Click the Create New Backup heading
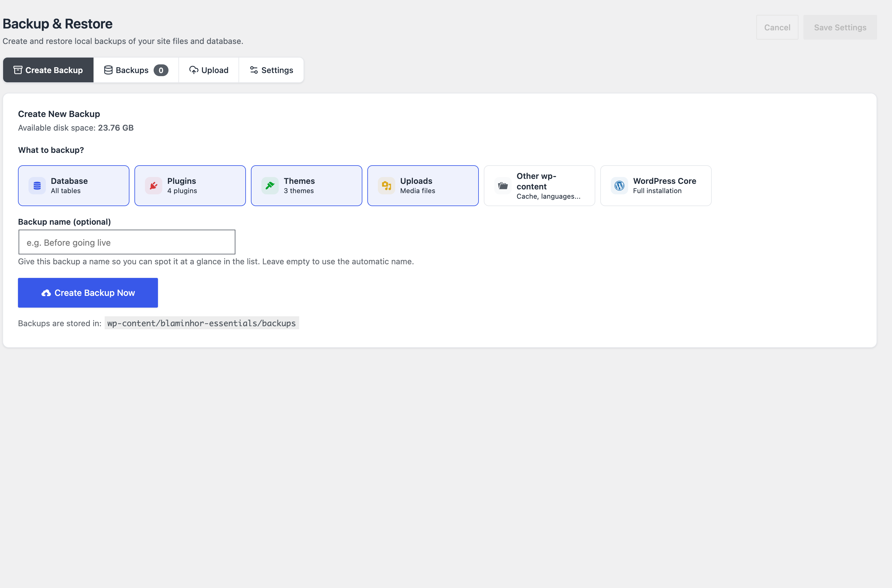This screenshot has height=588, width=892. pos(59,114)
